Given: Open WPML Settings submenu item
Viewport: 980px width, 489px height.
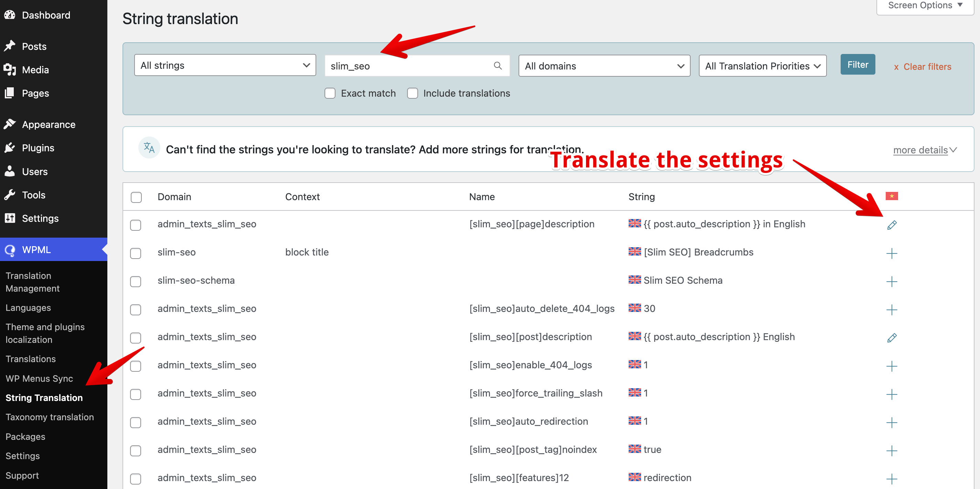Looking at the screenshot, I should (x=22, y=456).
